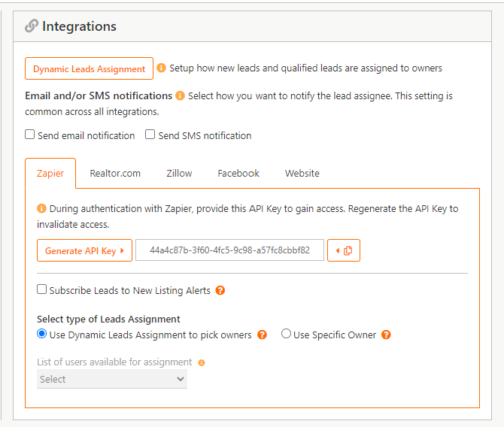Screen dimensions: 504x427
Task: Enable Send SMS notification checkbox
Action: point(150,135)
